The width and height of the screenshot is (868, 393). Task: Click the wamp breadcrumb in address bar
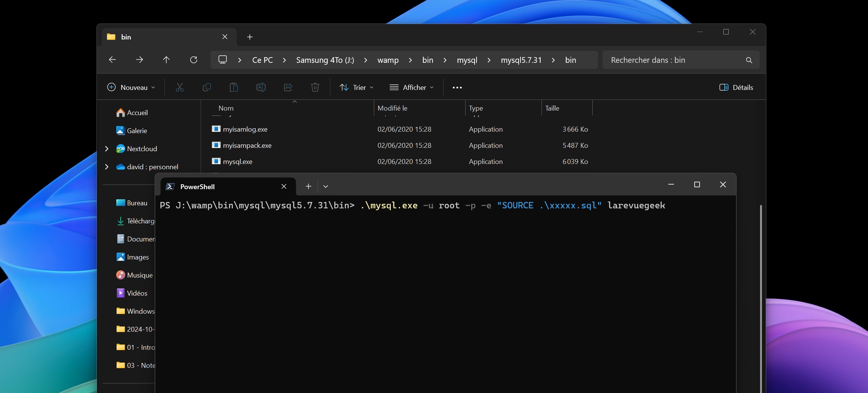click(x=388, y=60)
